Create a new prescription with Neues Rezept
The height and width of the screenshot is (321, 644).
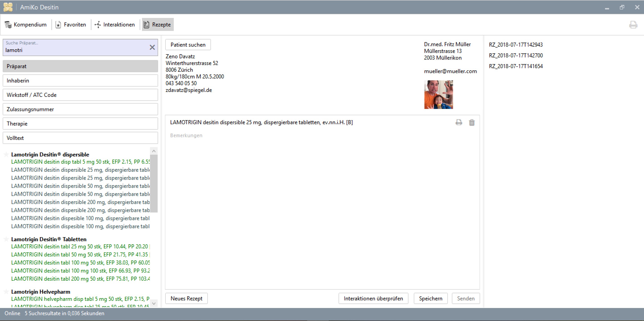tap(186, 298)
